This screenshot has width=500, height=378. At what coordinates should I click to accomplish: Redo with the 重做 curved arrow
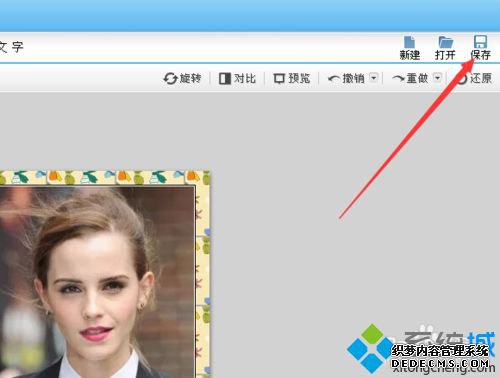click(x=398, y=79)
